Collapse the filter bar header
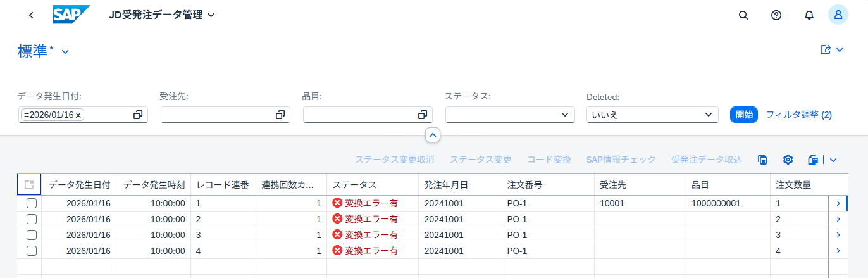 [x=433, y=135]
